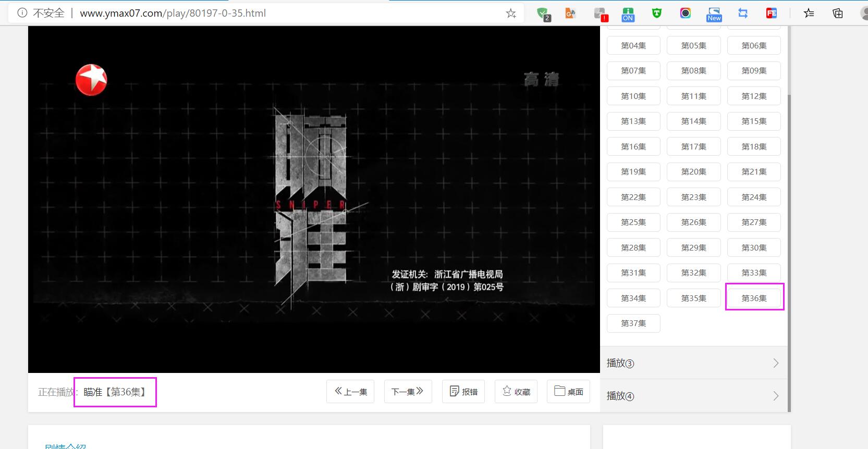The image size is (868, 449).
Task: Play episode 第13集
Action: point(633,121)
